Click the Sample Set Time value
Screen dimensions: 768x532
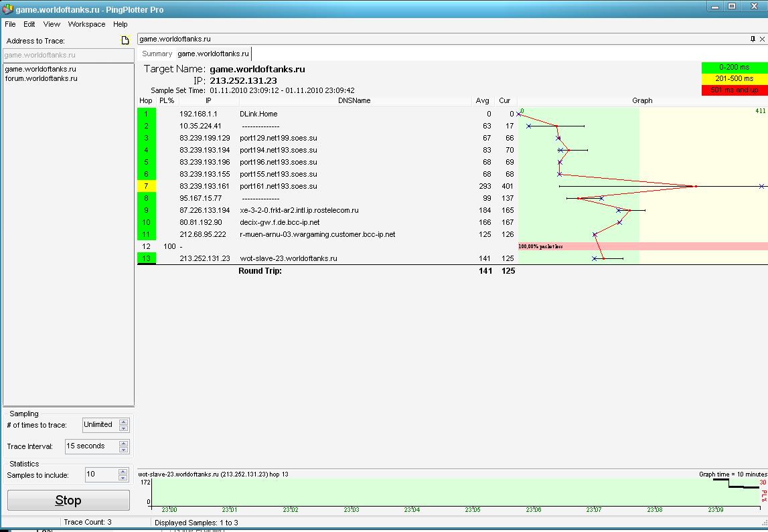282,90
